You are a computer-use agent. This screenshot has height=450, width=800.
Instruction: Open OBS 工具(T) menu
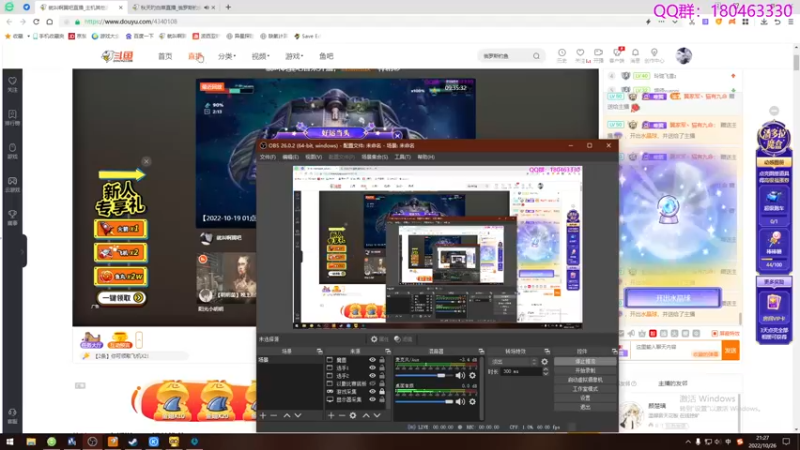(x=402, y=157)
